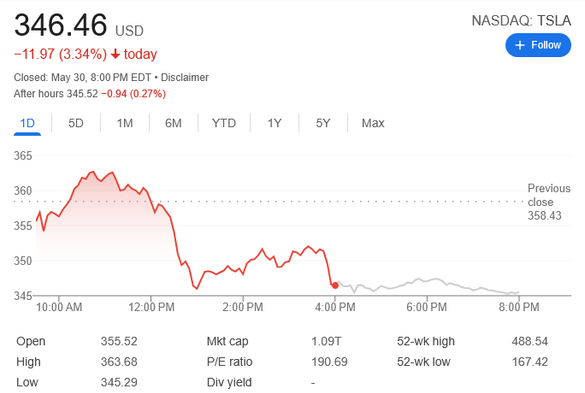Click the red closing price dot on the chart
This screenshot has height=393, width=585.
(x=335, y=286)
